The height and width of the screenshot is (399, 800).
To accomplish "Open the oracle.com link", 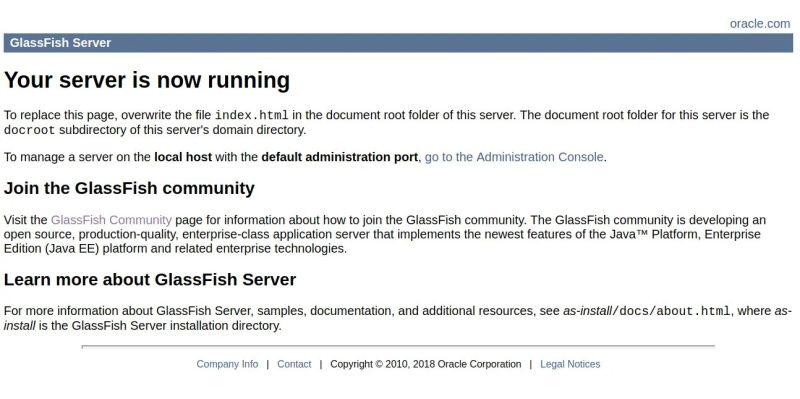I will (x=760, y=23).
